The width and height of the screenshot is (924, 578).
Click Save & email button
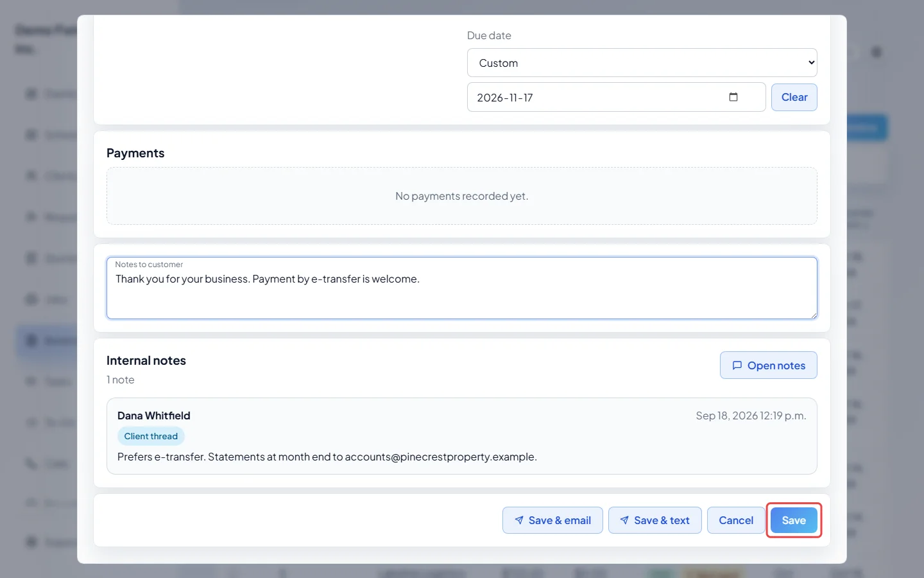[x=552, y=520]
